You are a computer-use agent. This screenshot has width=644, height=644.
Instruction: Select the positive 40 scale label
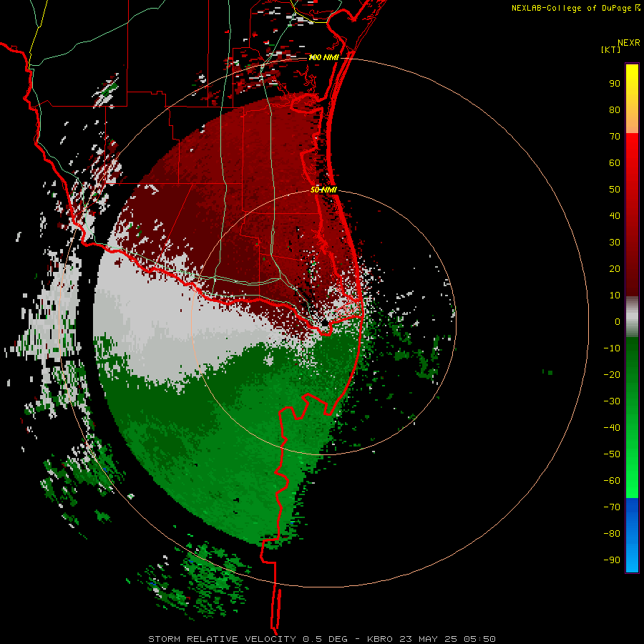point(615,215)
